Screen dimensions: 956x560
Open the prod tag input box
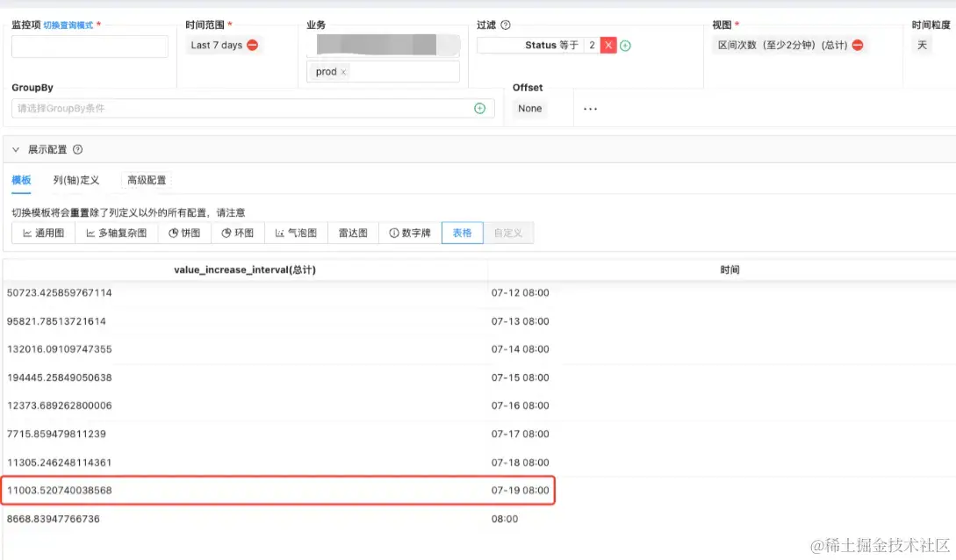383,72
